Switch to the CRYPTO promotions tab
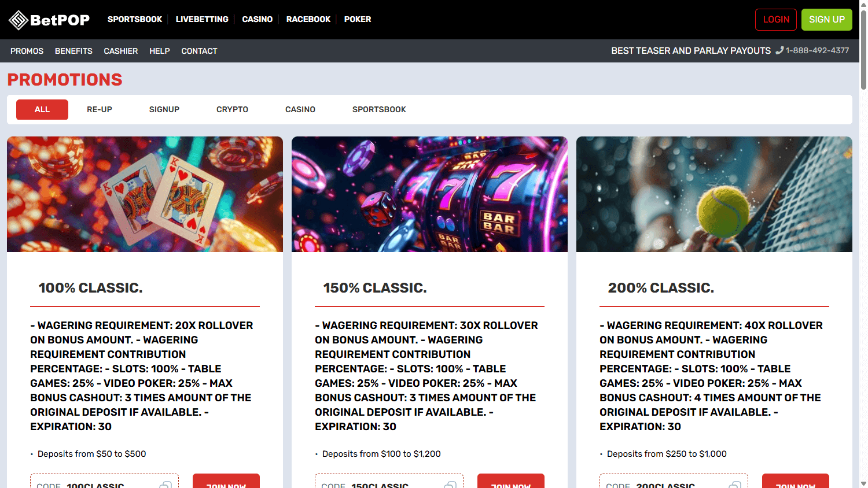868x488 pixels. [x=232, y=109]
